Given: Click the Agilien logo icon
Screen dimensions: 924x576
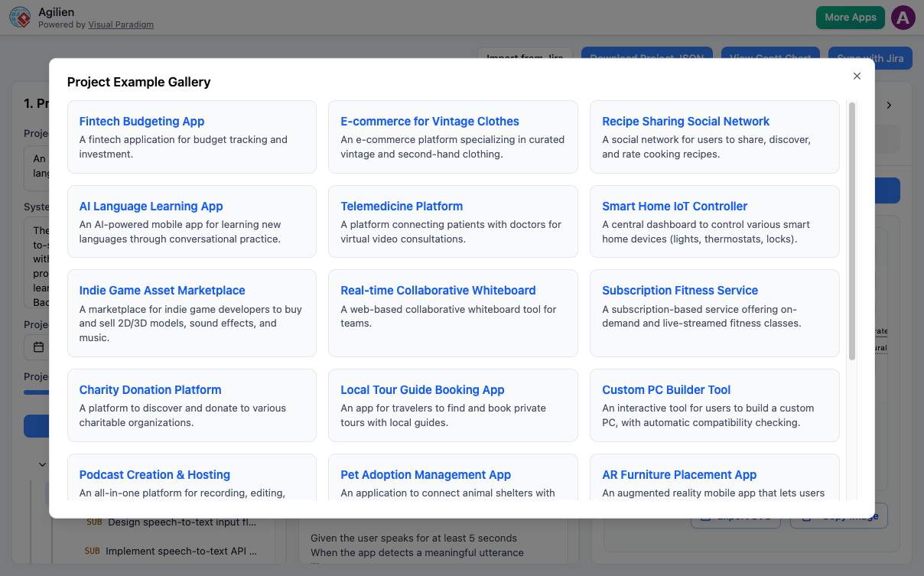Looking at the screenshot, I should click(x=19, y=17).
